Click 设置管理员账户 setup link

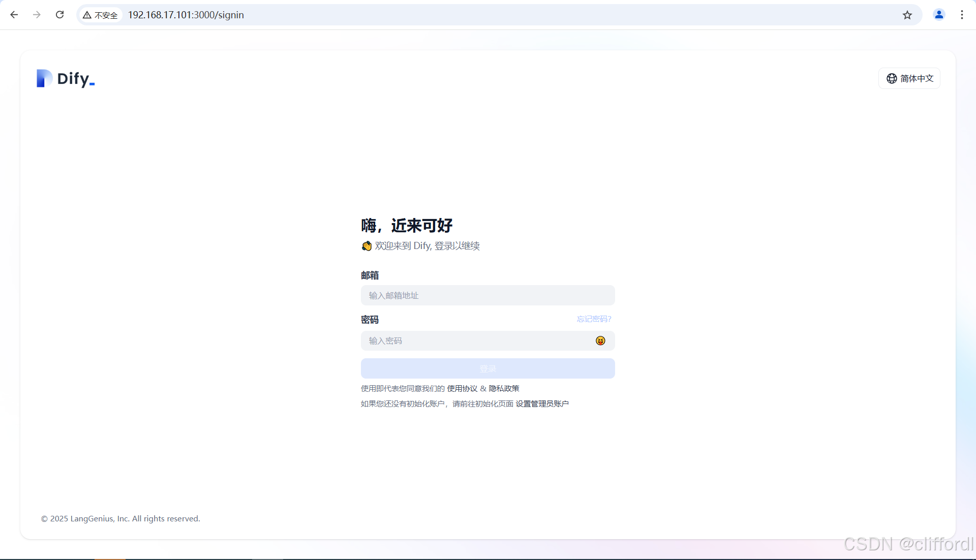pyautogui.click(x=542, y=403)
